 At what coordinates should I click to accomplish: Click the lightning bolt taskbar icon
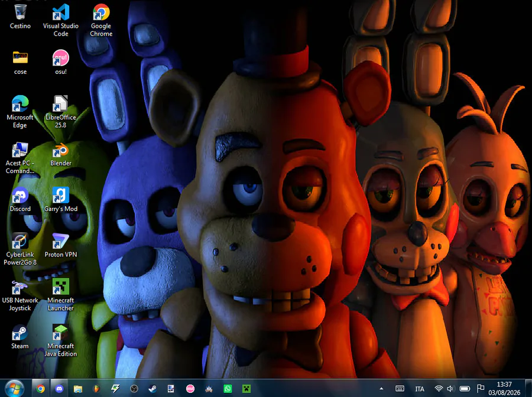[115, 389]
